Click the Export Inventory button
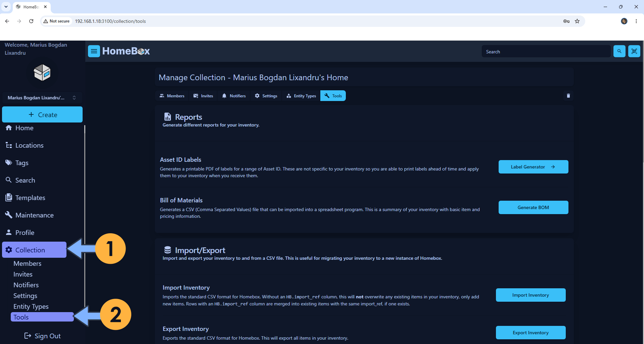Viewport: 644px width, 344px height. (x=531, y=333)
